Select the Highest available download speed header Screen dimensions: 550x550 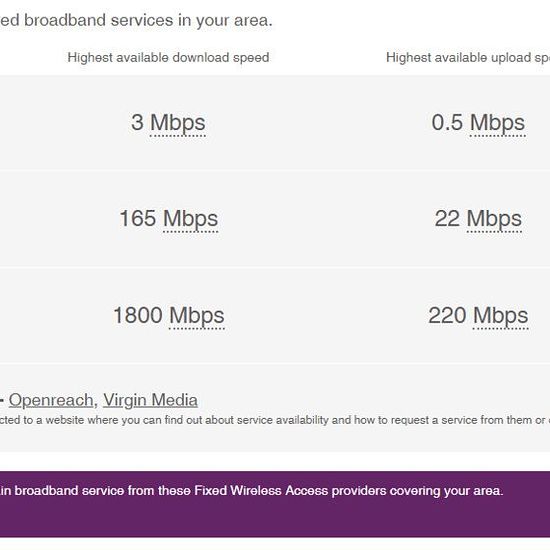tap(168, 58)
